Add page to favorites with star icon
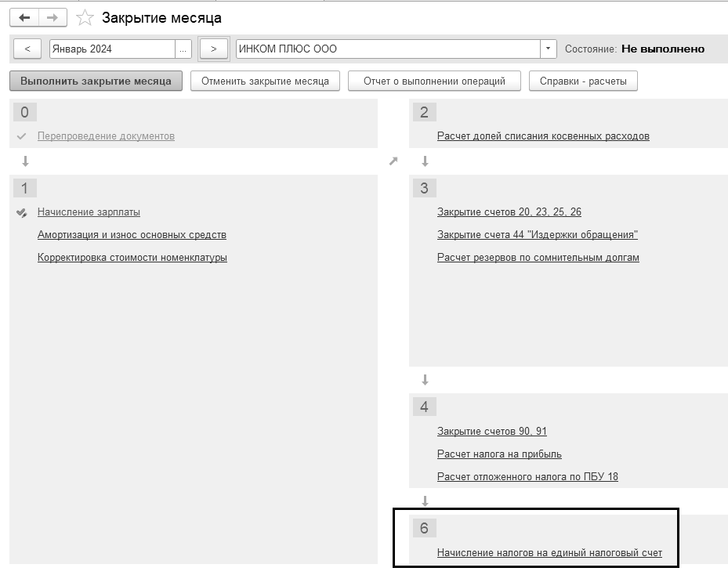This screenshot has height=575, width=728. (x=85, y=18)
